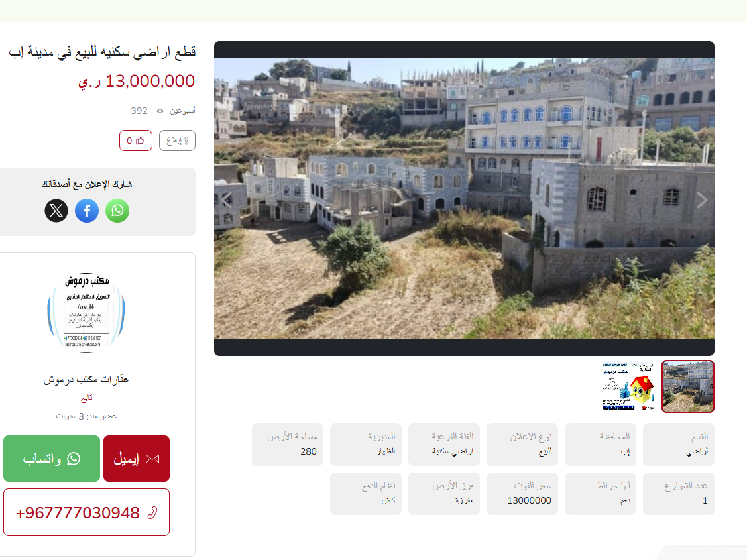This screenshot has height=560, width=747.
Task: Contact seller via green واتساب button
Action: [52, 459]
